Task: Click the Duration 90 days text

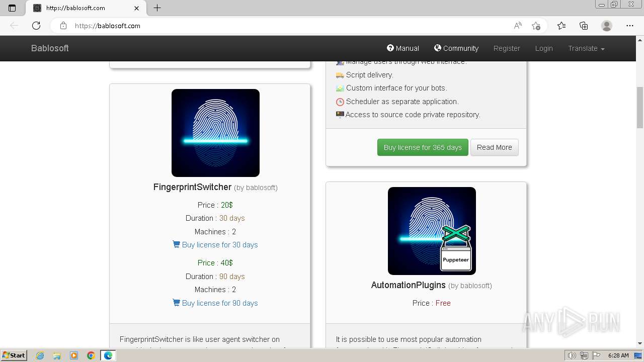Action: (215, 277)
